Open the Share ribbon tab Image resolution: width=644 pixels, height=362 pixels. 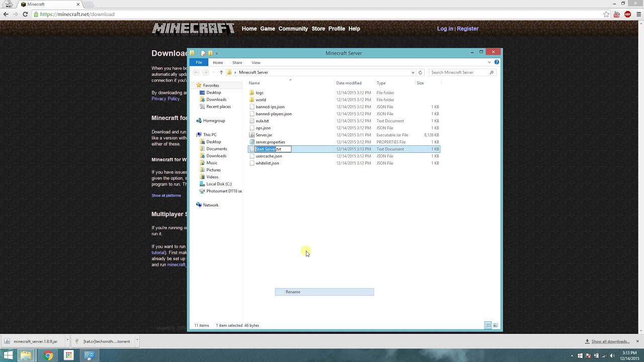click(237, 63)
